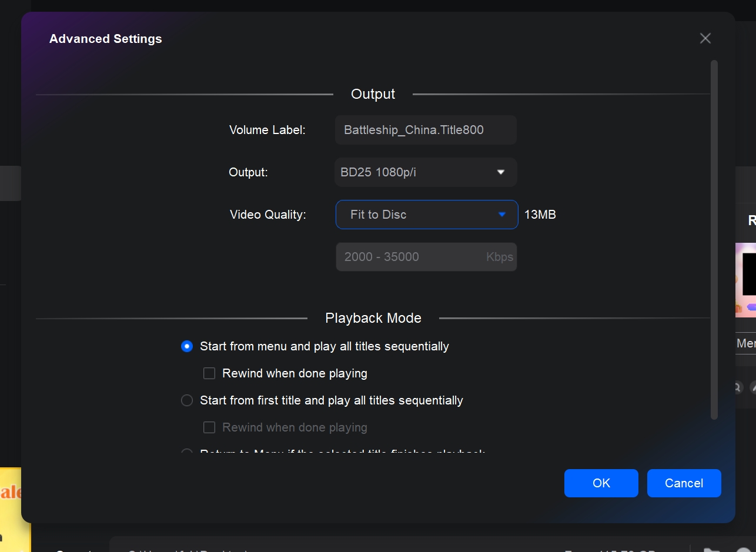This screenshot has width=756, height=552.
Task: Close the Advanced Settings dialog with X
Action: tap(705, 39)
